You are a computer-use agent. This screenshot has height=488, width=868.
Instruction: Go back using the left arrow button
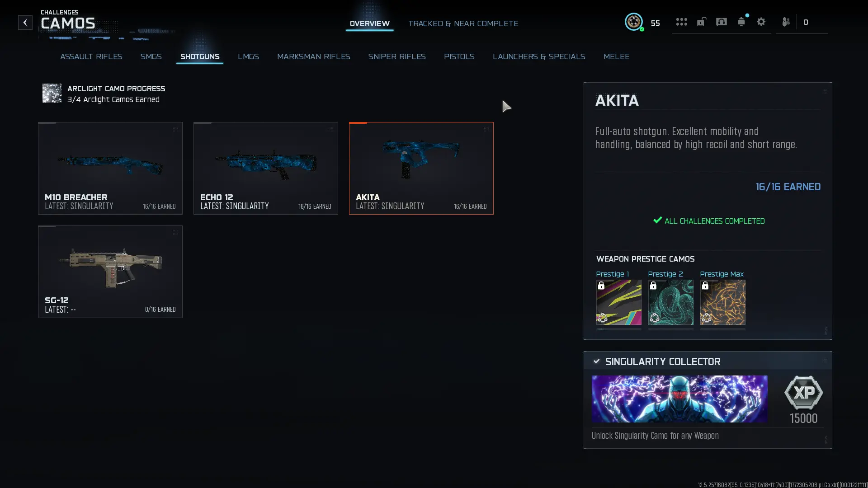click(x=25, y=22)
